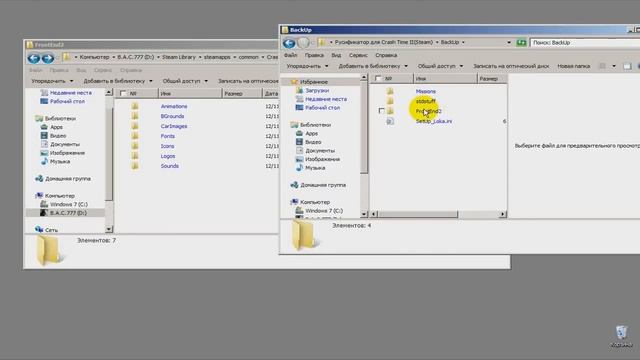
Task: Click the vertical scrollbar in BackUp navigation pane
Action: [x=364, y=127]
